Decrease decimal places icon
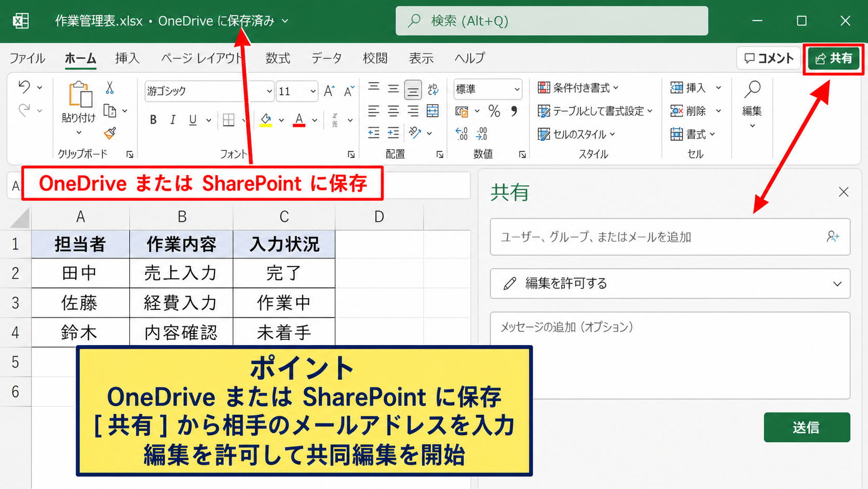The height and width of the screenshot is (489, 868). 482,134
